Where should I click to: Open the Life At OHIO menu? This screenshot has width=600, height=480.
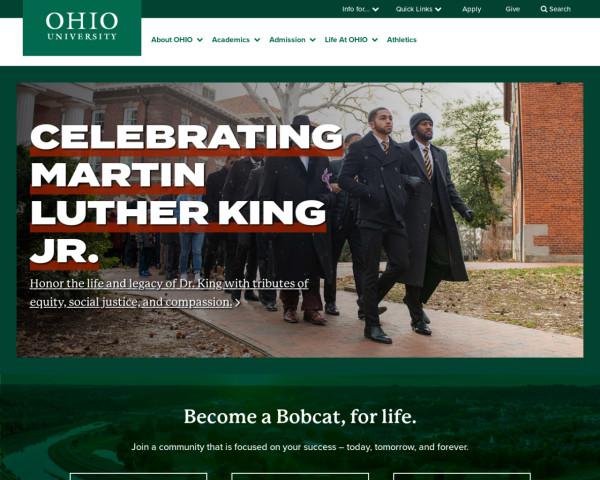pyautogui.click(x=351, y=40)
